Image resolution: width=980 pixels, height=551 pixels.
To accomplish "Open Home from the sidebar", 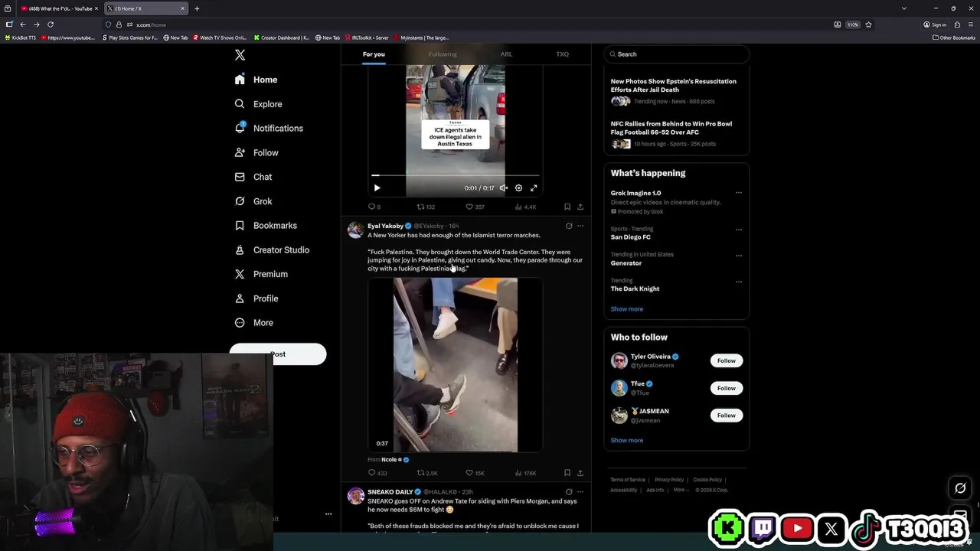I will coord(256,80).
